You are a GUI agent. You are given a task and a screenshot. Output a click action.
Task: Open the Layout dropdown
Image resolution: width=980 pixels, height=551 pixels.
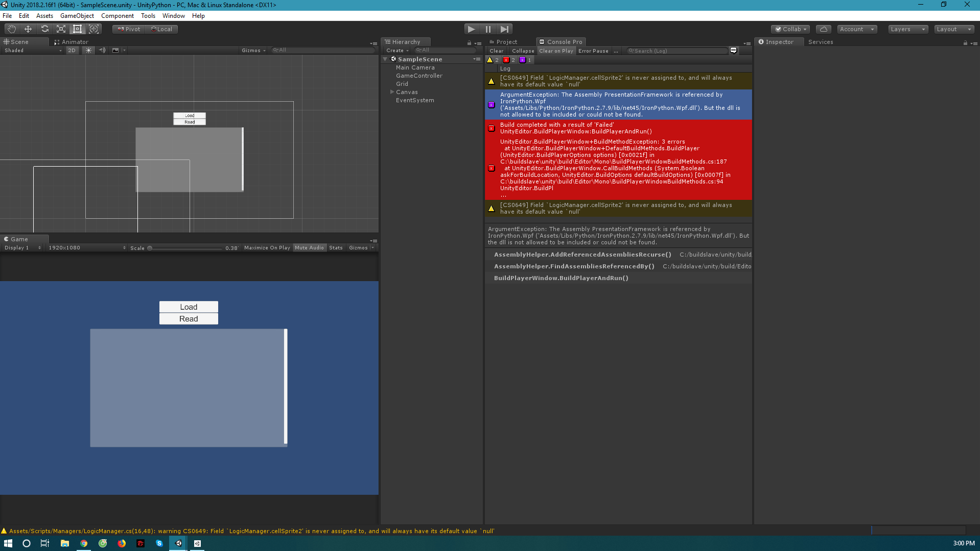click(953, 29)
